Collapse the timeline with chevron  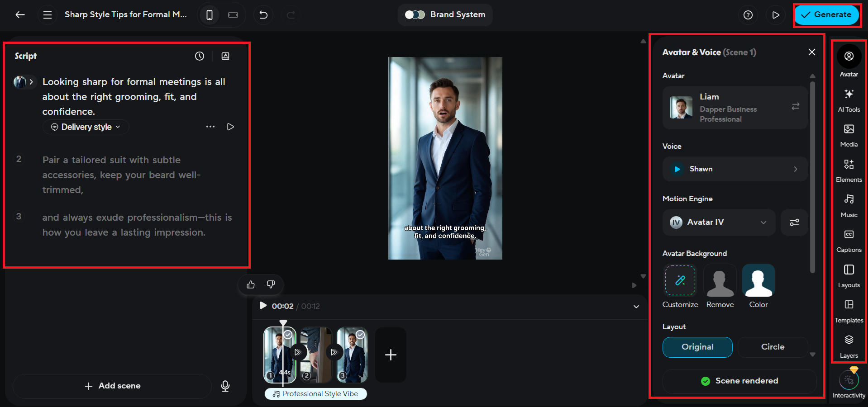[x=636, y=306]
